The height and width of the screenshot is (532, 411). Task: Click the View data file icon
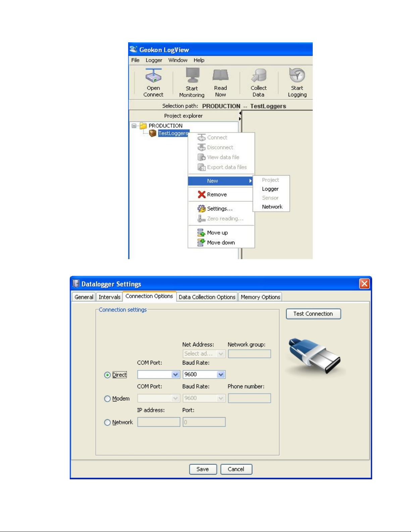[202, 157]
